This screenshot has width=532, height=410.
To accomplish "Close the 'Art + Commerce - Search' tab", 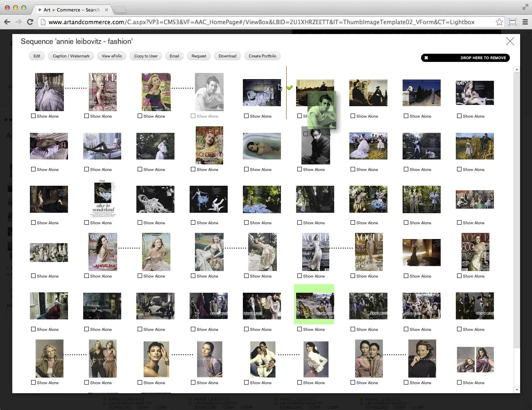I will point(106,10).
